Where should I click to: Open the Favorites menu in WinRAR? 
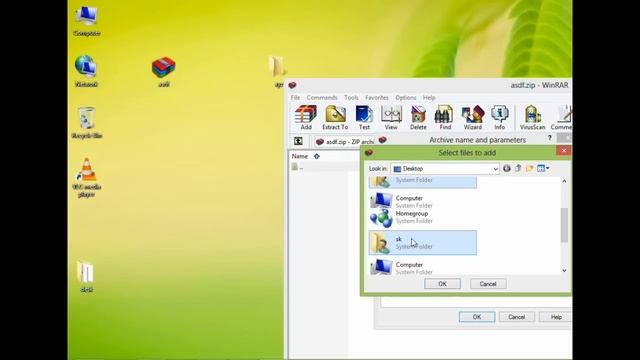pos(377,98)
